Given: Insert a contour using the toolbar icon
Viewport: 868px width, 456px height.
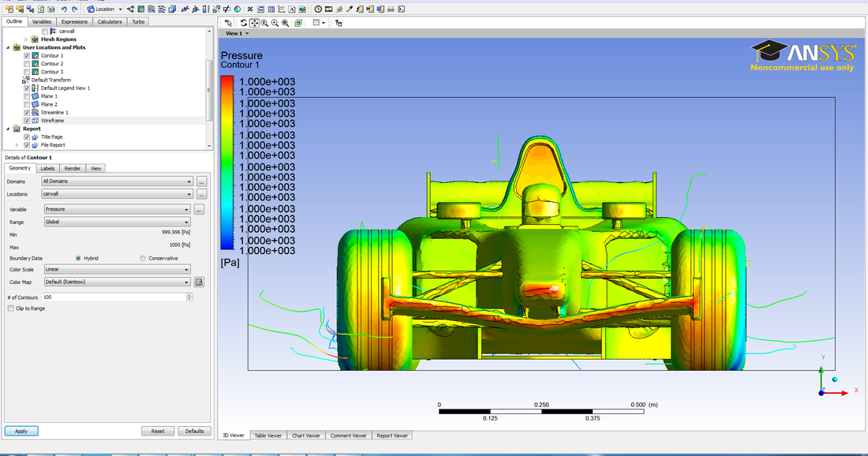Looking at the screenshot, I should (140, 7).
